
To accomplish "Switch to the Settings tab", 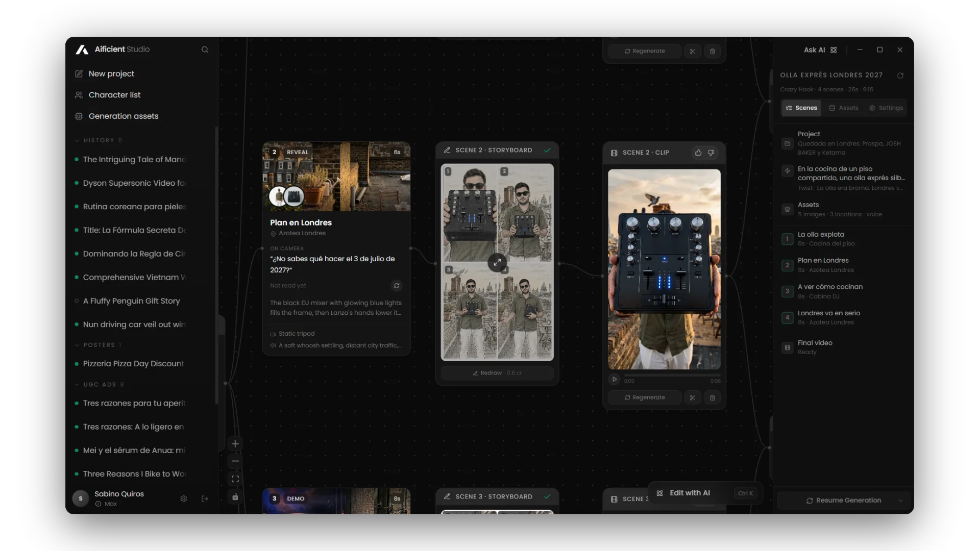I will 886,108.
